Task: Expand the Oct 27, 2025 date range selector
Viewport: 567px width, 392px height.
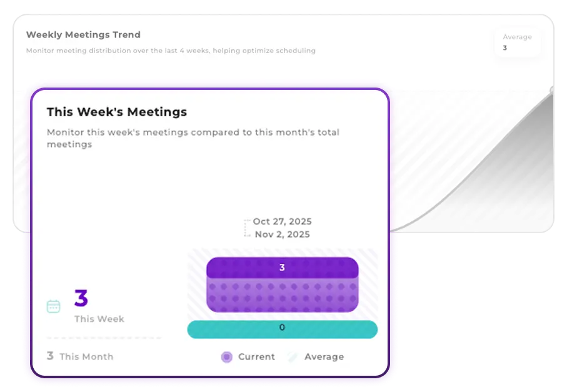Action: pyautogui.click(x=282, y=221)
